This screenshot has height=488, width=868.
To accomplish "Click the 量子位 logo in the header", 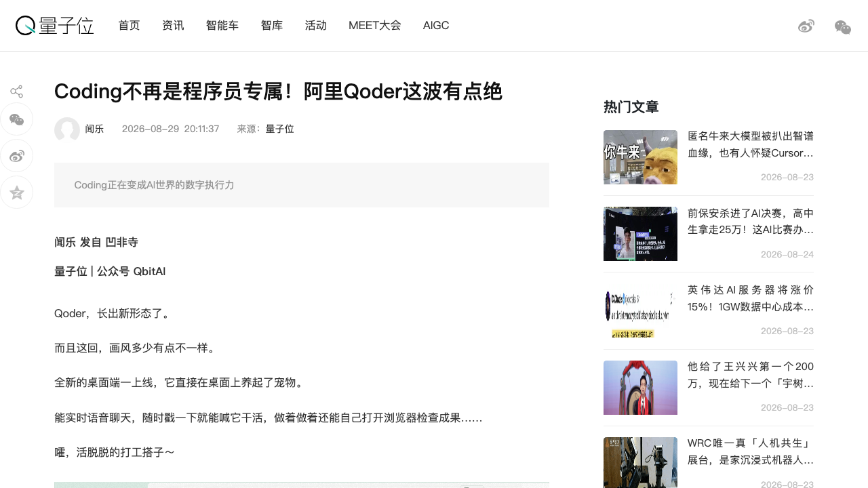I will (54, 26).
